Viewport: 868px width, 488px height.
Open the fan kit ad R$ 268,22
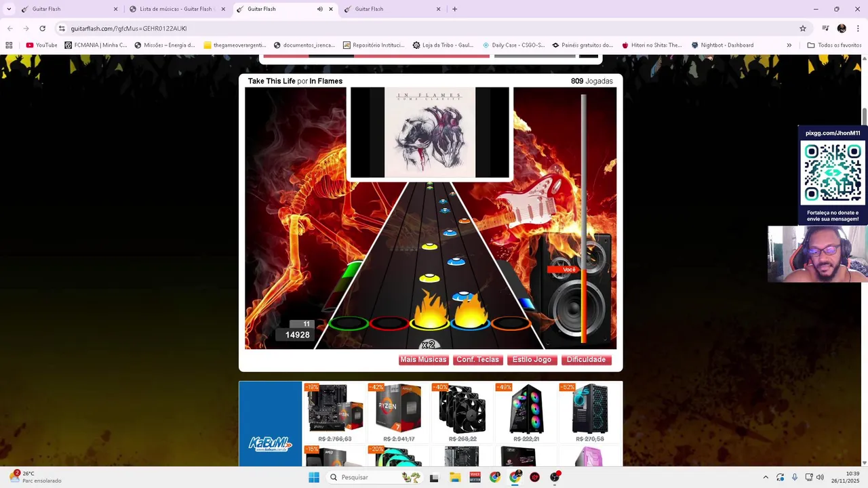pos(462,413)
